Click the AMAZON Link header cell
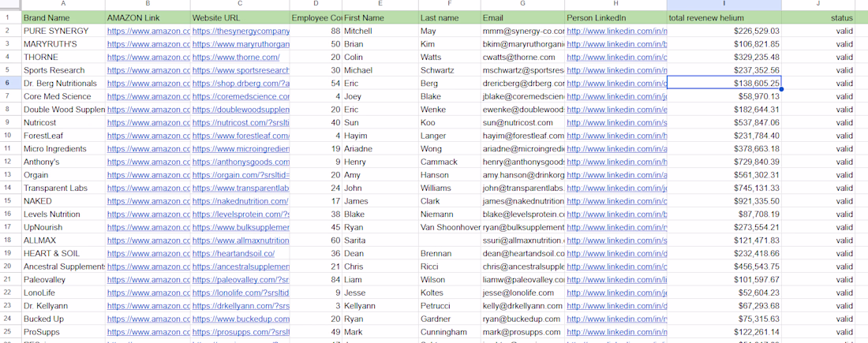 click(148, 17)
